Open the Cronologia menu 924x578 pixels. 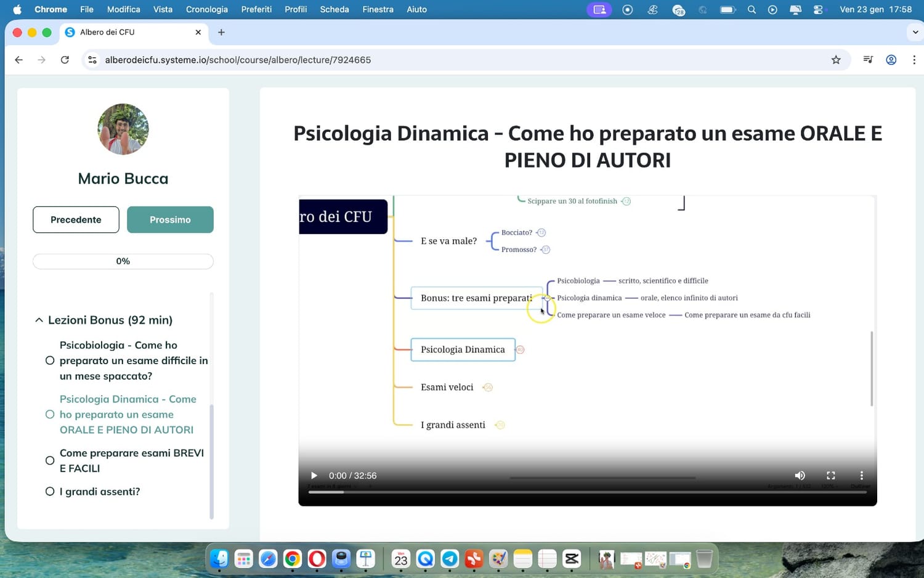pos(207,9)
